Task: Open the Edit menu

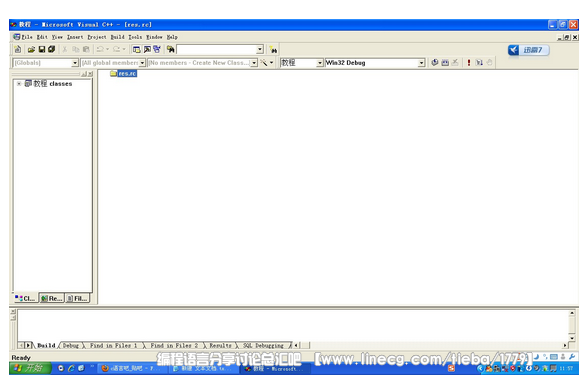Action: tap(42, 37)
